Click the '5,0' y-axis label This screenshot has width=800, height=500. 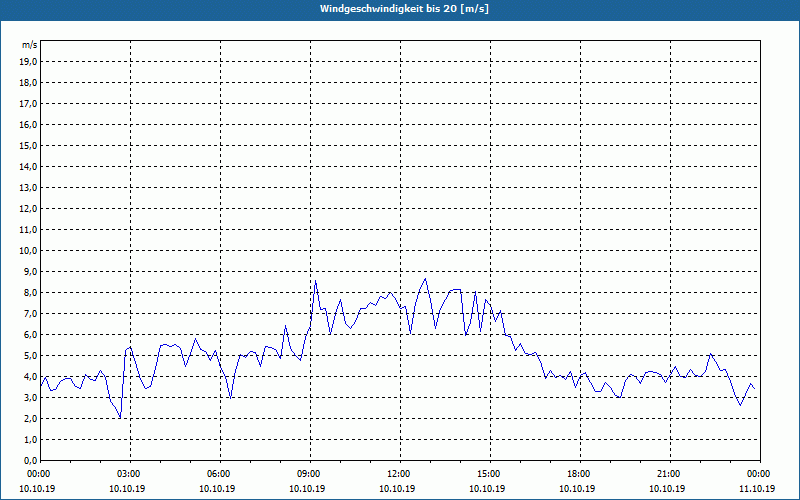pyautogui.click(x=30, y=356)
